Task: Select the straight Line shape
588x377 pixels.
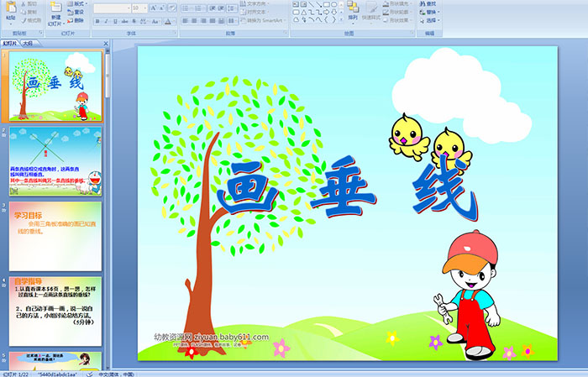Action: pos(312,4)
